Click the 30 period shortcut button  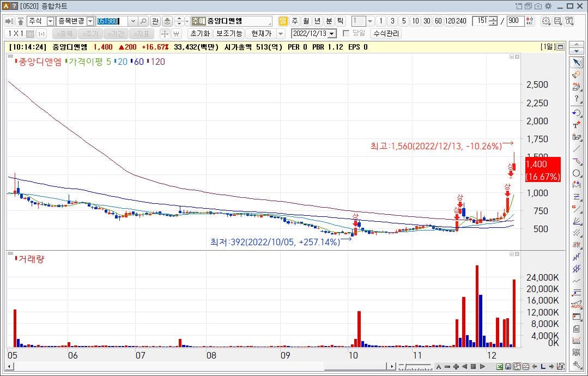(427, 21)
